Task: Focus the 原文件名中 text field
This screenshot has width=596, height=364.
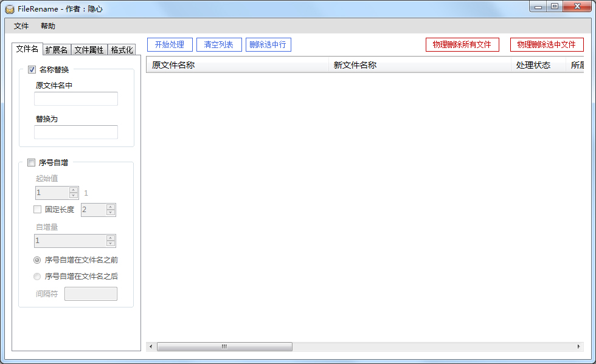Action: point(76,99)
